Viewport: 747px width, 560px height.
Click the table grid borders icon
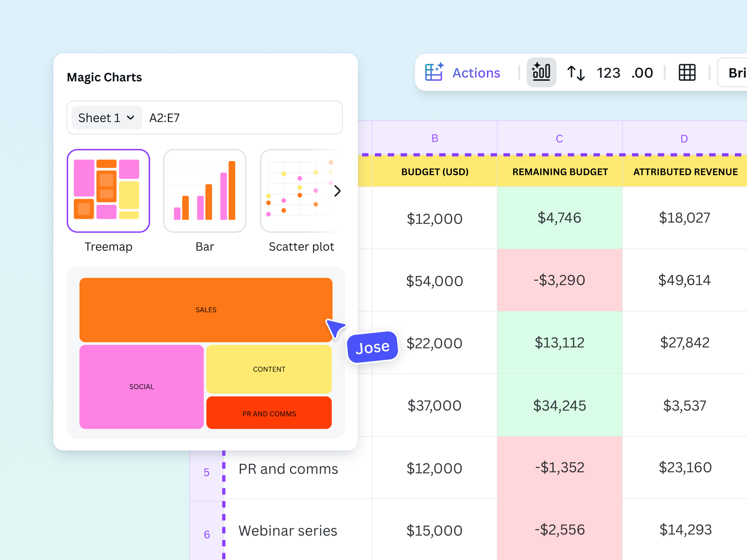coord(687,73)
